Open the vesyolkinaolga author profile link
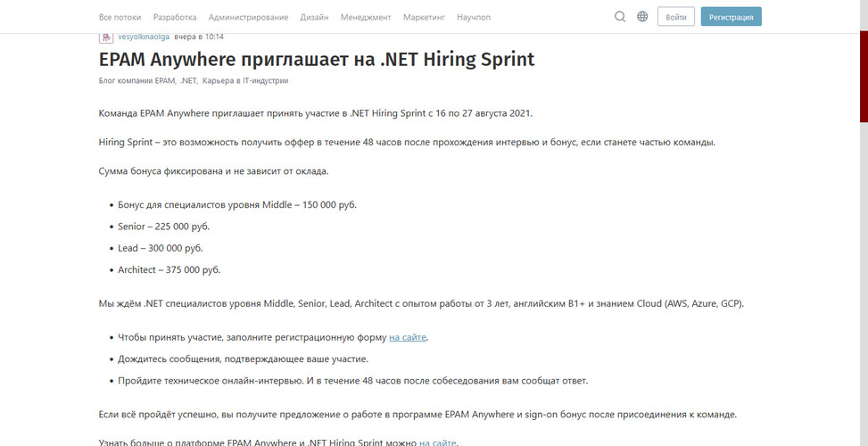 144,37
